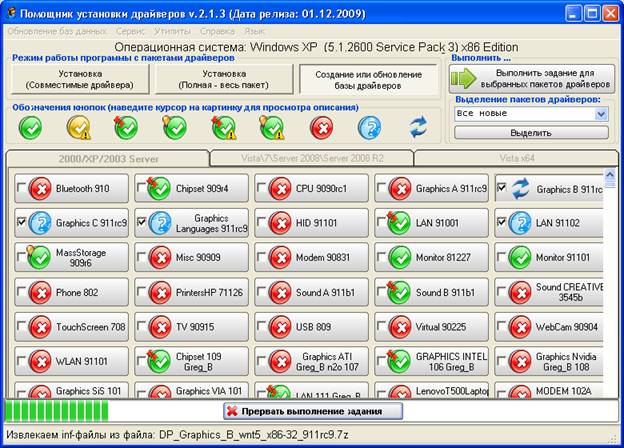
Task: Click the blue question mark legend icon
Action: (x=370, y=127)
